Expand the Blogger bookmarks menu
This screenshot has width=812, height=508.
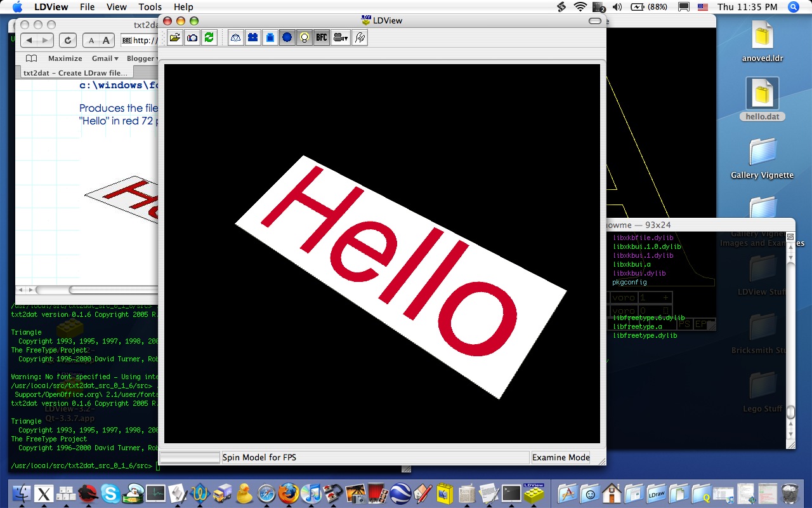(141, 58)
